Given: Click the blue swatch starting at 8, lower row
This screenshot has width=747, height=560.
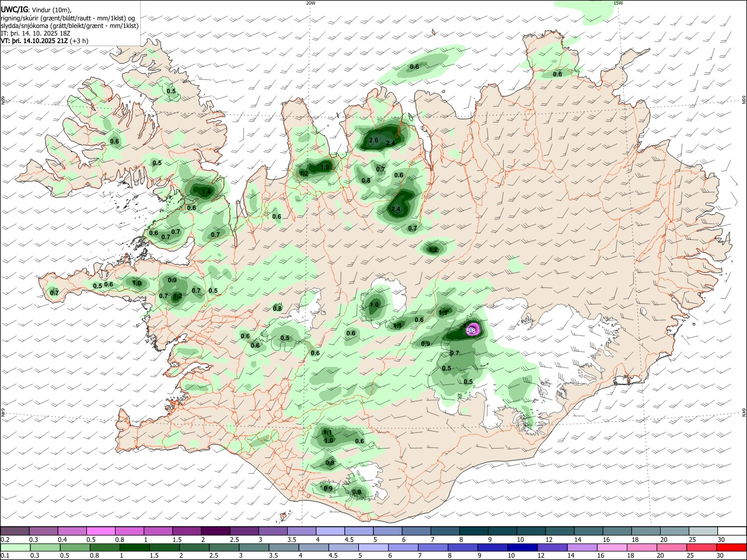Looking at the screenshot, I should point(462,547).
